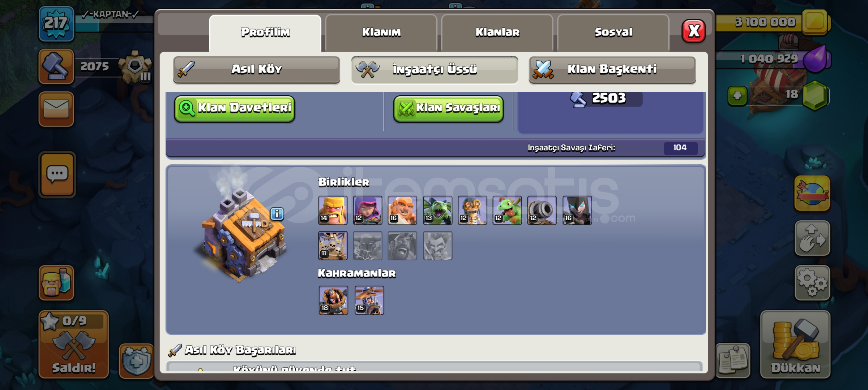Switch to the Sosyal tab
The image size is (868, 390).
click(613, 32)
